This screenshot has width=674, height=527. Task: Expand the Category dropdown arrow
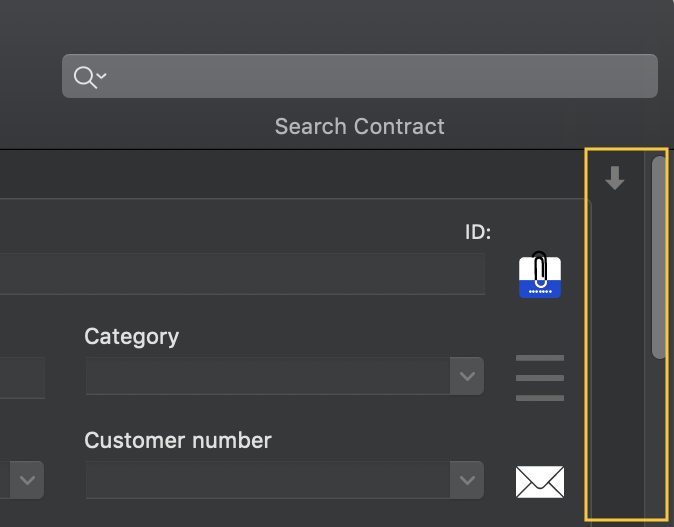[467, 376]
